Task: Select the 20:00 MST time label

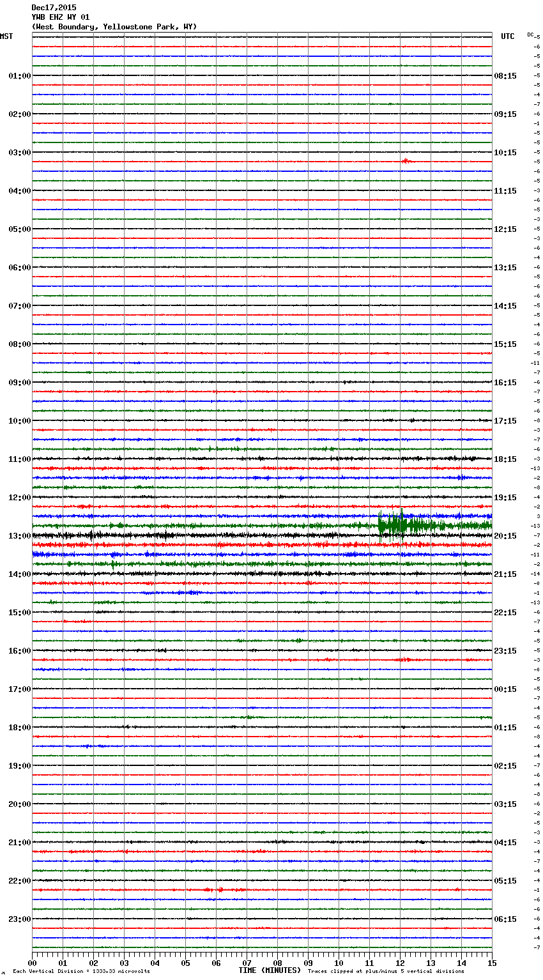Action: coord(19,804)
